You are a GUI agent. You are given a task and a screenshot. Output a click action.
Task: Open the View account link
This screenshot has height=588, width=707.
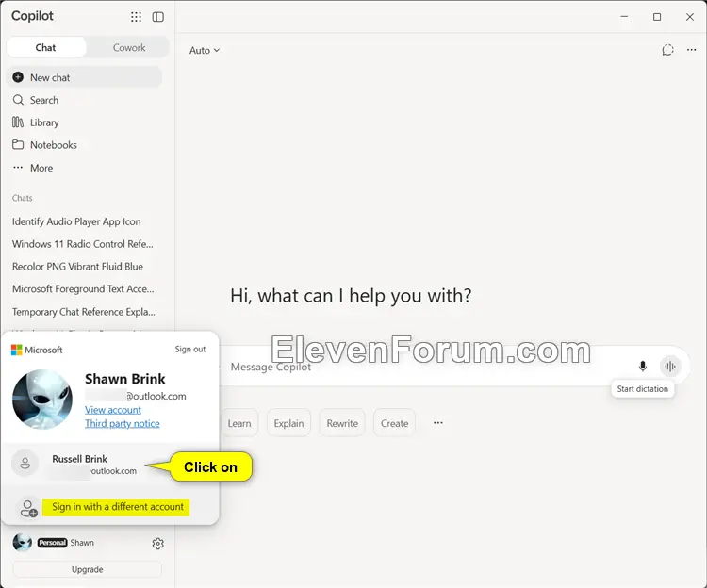113,410
